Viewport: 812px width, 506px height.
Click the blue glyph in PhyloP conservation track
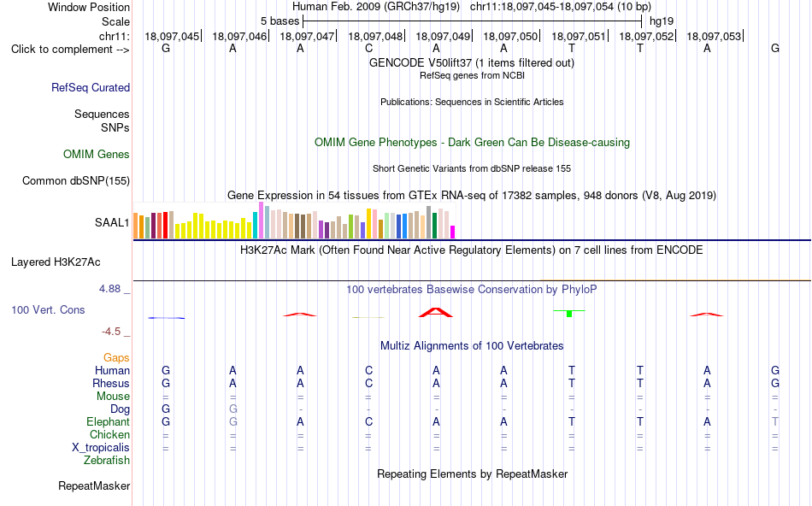pyautogui.click(x=166, y=318)
